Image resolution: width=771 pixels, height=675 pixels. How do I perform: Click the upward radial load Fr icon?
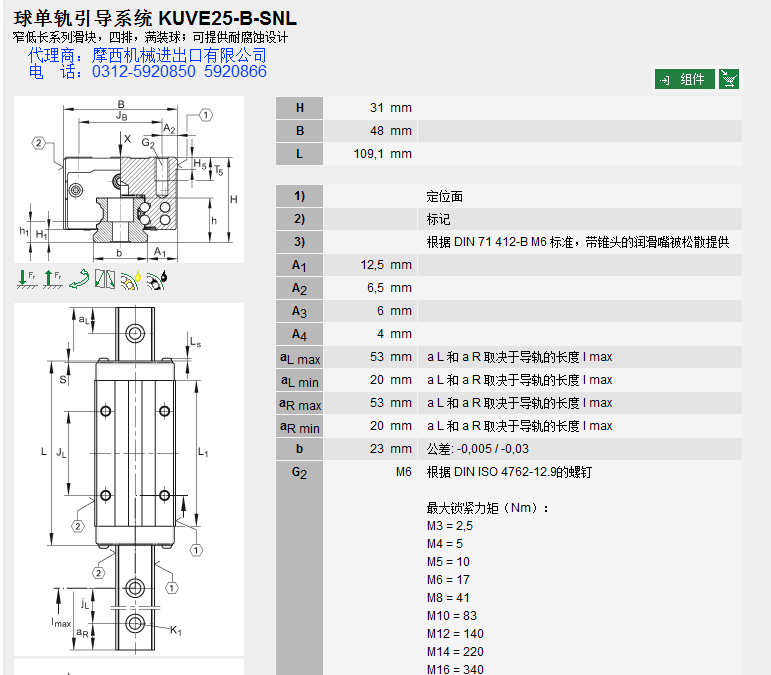[x=51, y=280]
